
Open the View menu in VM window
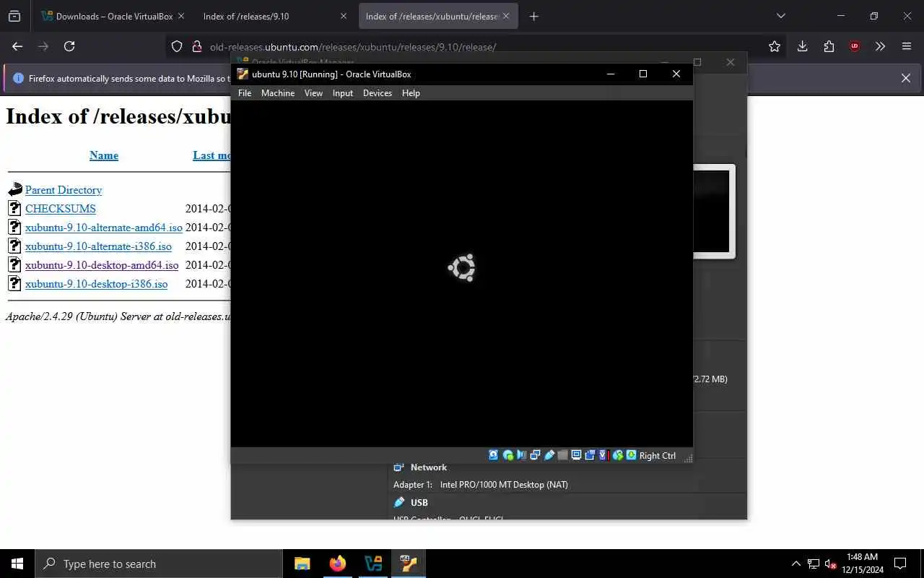pos(313,93)
